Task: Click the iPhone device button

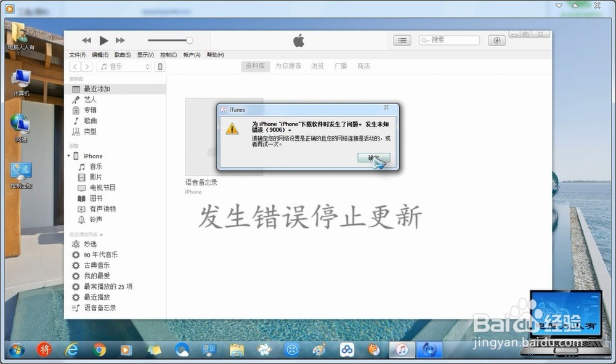Action: coord(160,67)
